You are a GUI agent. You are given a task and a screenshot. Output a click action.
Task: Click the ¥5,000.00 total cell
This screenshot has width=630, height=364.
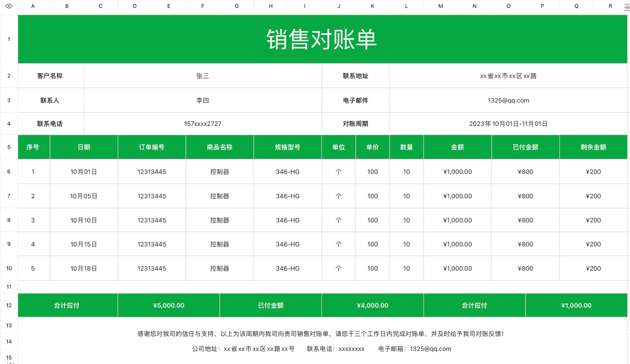click(x=169, y=305)
